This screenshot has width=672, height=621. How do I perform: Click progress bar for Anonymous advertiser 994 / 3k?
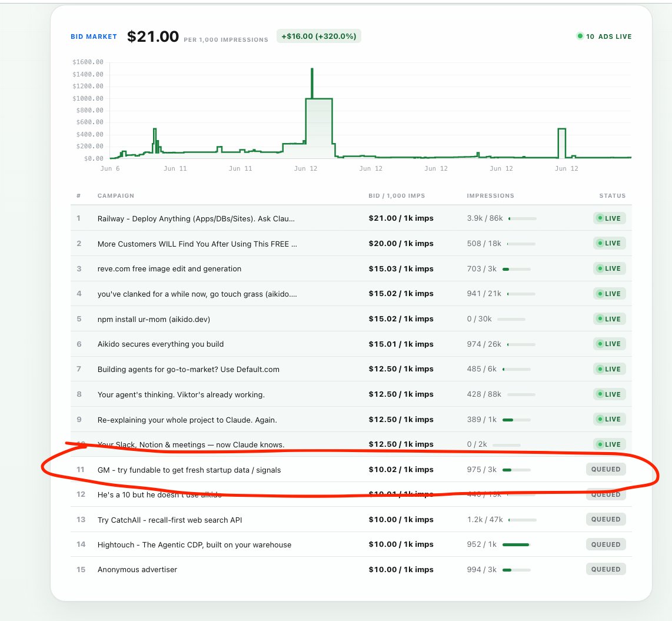[x=517, y=570]
